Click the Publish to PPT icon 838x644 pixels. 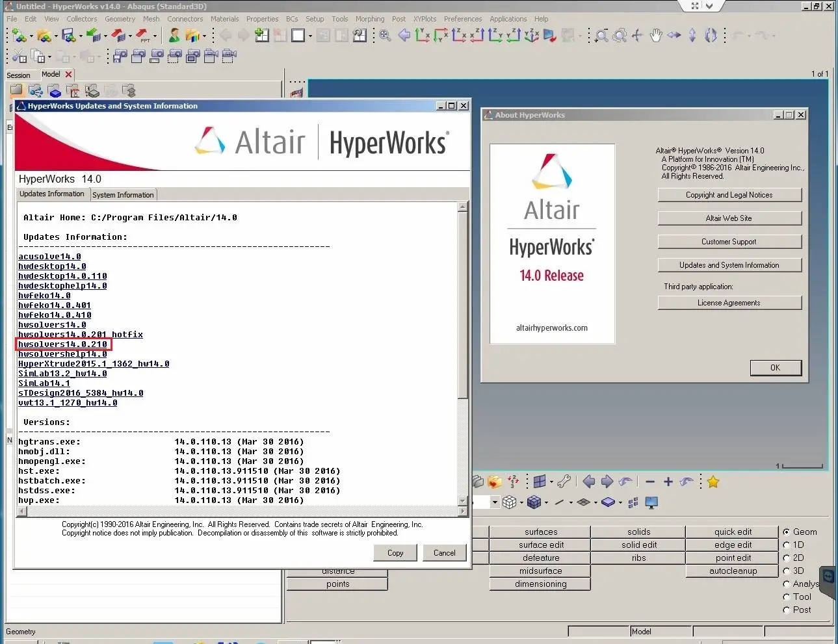coord(142,35)
